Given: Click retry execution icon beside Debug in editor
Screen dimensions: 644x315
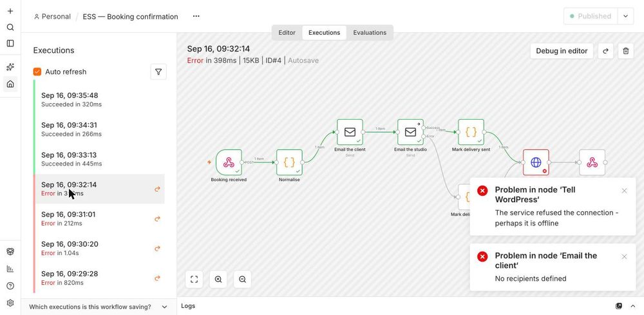Looking at the screenshot, I should coord(605,51).
